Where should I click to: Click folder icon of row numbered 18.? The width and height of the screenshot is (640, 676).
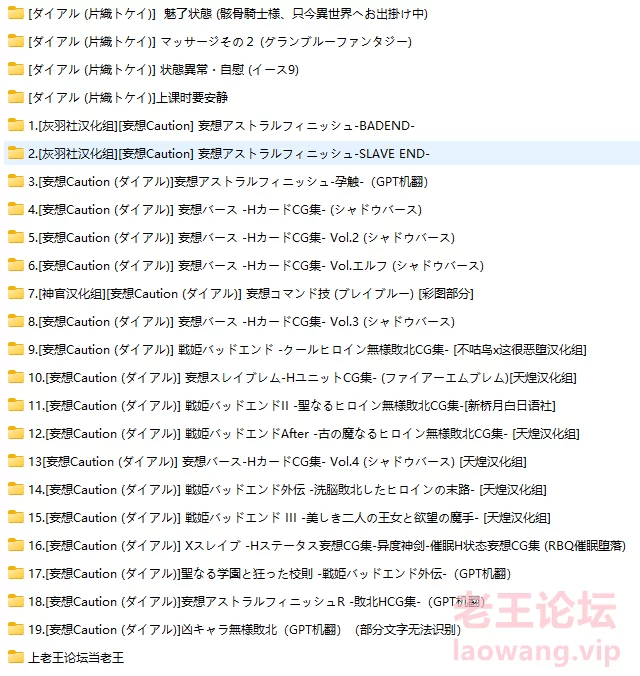pos(16,602)
